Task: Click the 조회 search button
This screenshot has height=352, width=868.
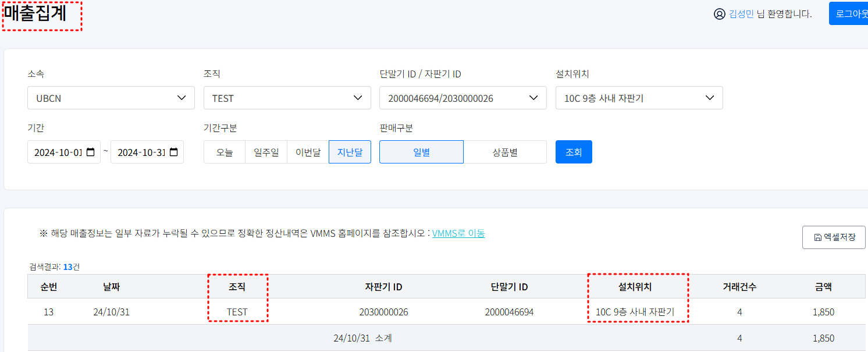Action: [x=574, y=152]
